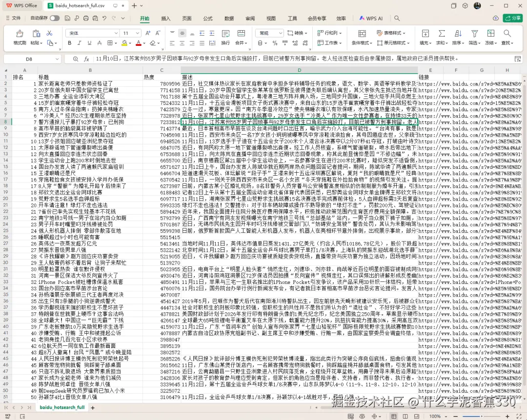This screenshot has width=527, height=420.
Task: Select the baidu_hotsearch_full sheet tab
Action: [x=62, y=407]
